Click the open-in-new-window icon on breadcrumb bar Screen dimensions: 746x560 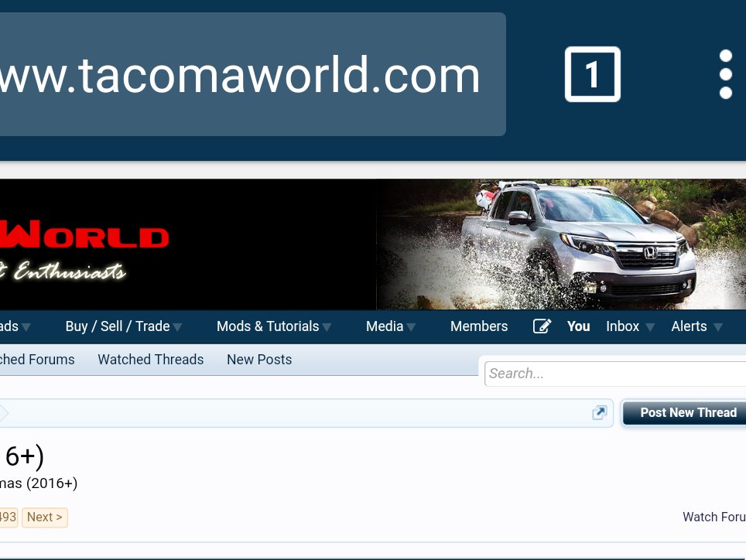tap(600, 412)
